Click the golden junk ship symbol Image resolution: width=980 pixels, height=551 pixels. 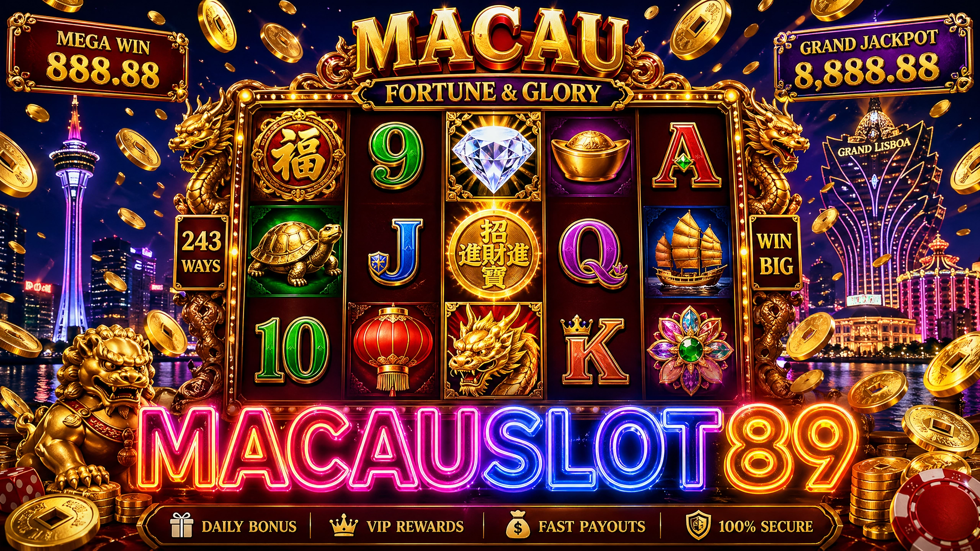click(688, 253)
